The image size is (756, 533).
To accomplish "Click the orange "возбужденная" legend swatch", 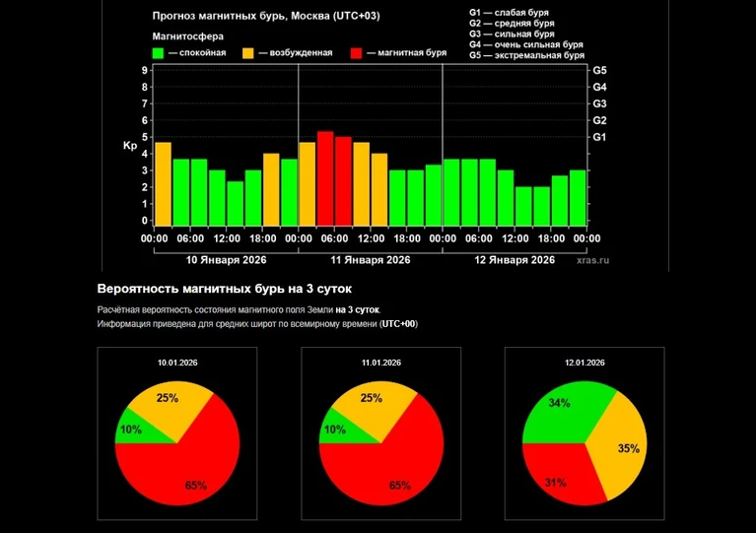I will click(247, 52).
